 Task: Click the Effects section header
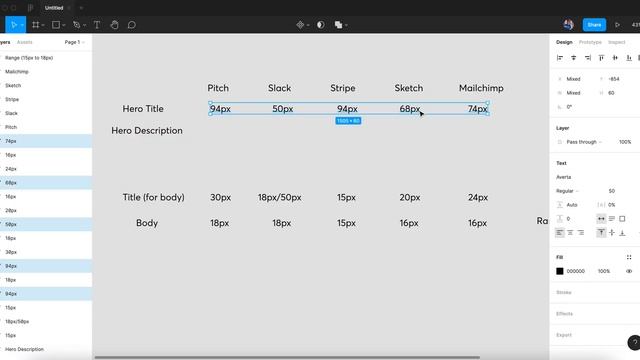click(x=564, y=313)
